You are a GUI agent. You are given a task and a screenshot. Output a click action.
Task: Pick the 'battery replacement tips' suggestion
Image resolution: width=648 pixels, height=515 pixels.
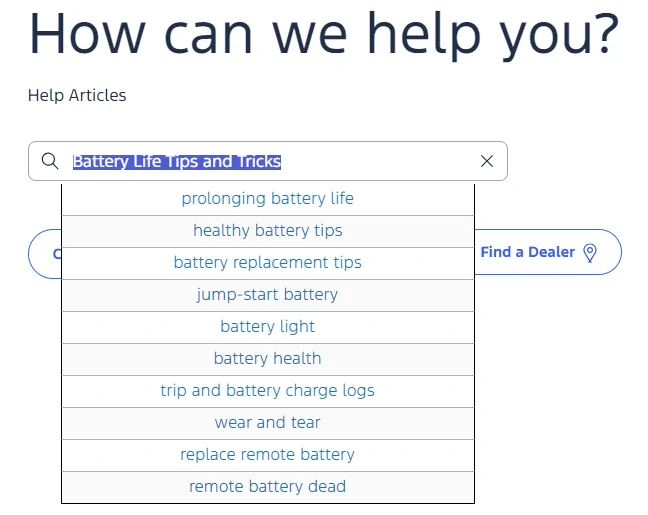click(267, 263)
